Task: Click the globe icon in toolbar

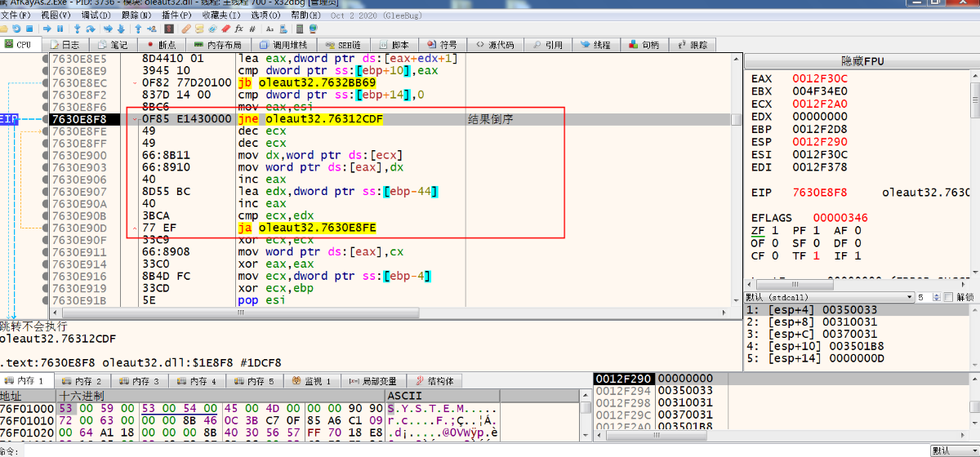Action: click(314, 29)
